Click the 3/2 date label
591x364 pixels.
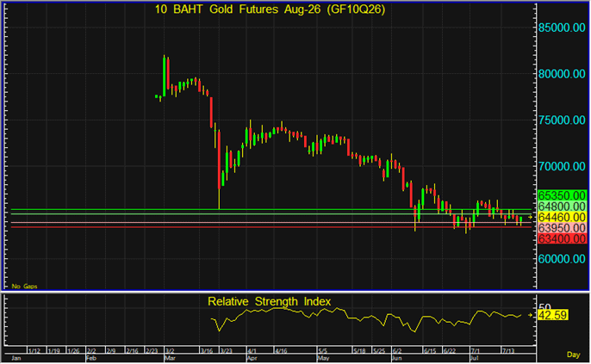click(x=170, y=351)
